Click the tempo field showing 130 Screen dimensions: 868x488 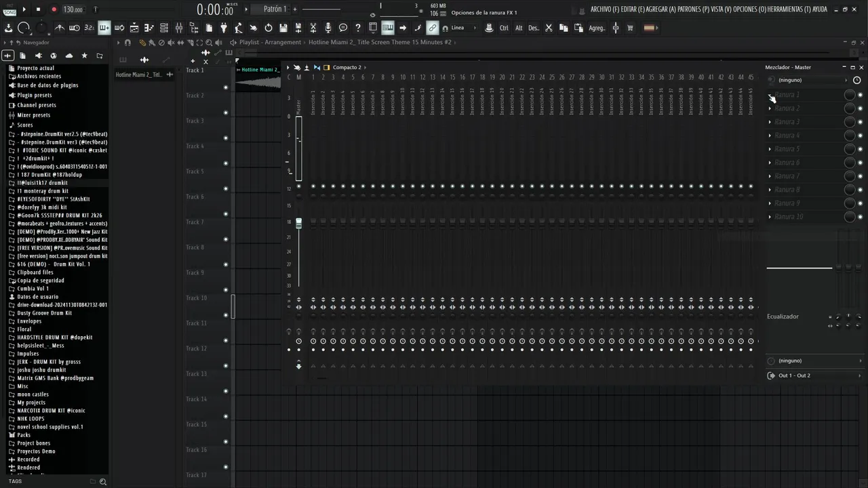(73, 9)
